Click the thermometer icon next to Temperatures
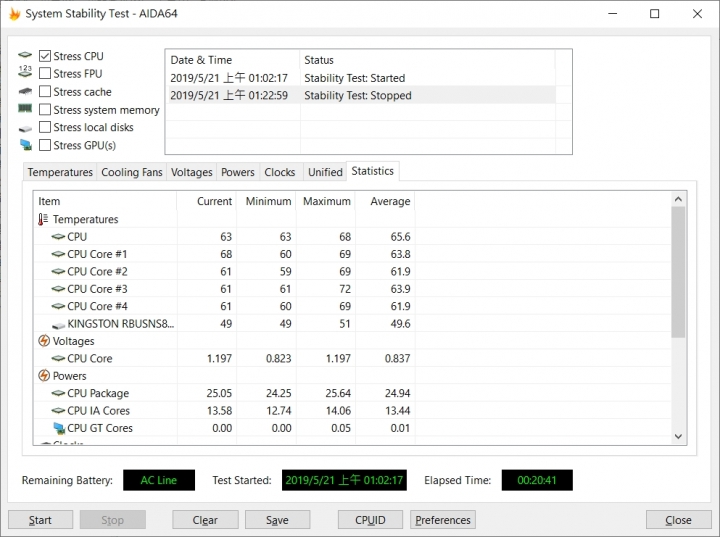This screenshot has width=720, height=537. click(43, 219)
